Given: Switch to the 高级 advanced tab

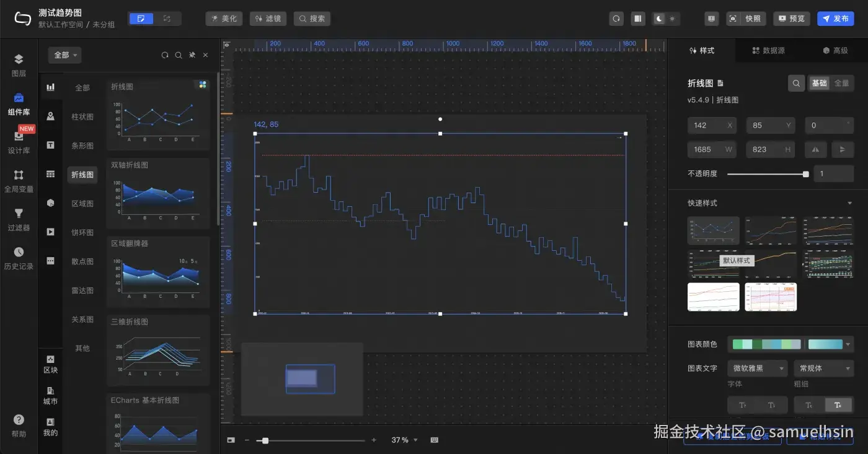Looking at the screenshot, I should (835, 51).
